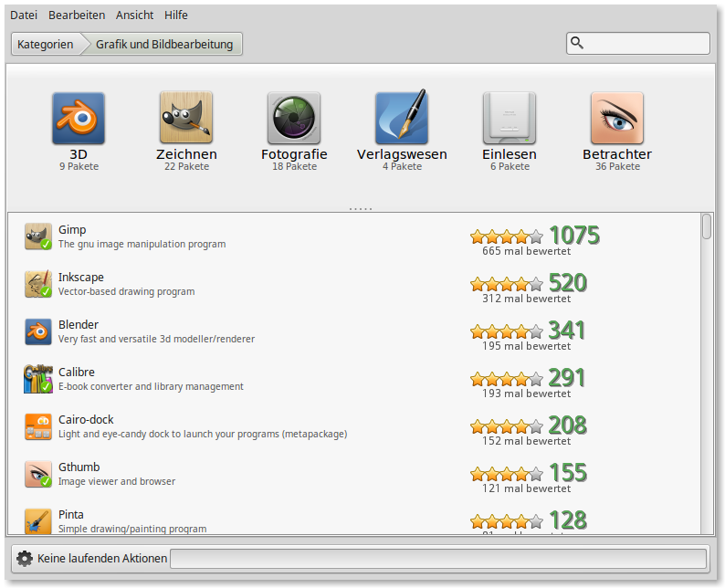Viewport: 725px width, 588px height.
Task: Click the score 1075 for Gimp
Action: [x=574, y=236]
